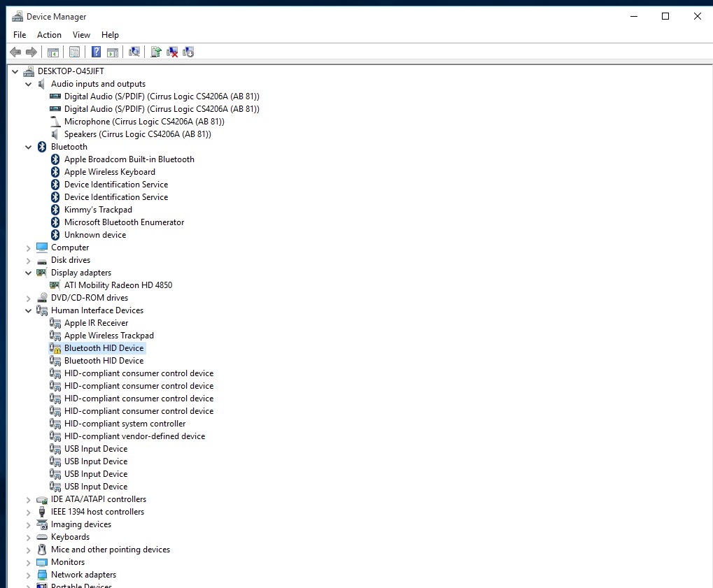
Task: Click the Bluetooth icon beside Kimmy's Trackpad
Action: [x=55, y=210]
